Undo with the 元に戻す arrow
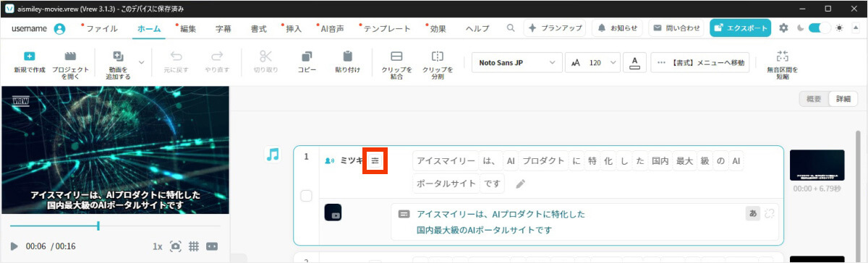The image size is (868, 263). point(176,56)
